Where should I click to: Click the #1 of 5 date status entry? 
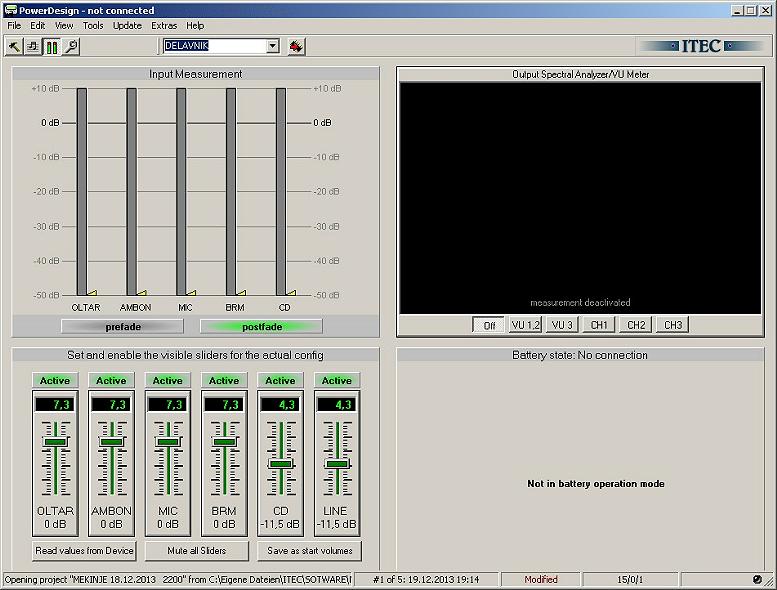pos(426,579)
